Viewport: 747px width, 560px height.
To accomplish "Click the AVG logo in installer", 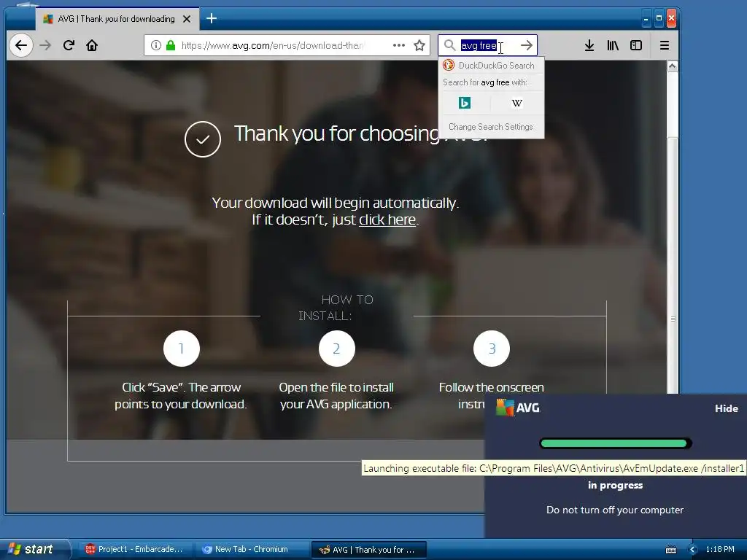I will [x=518, y=408].
